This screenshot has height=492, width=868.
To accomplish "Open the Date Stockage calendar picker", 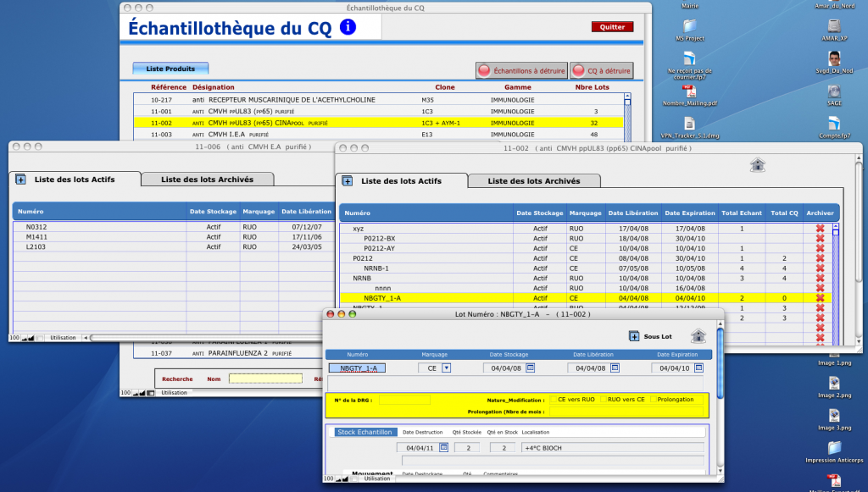I will 530,368.
